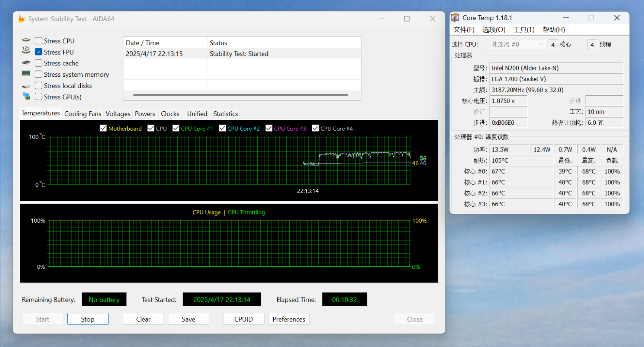Click the Date / Time column header
Screen dimensions: 644x347
click(x=165, y=42)
